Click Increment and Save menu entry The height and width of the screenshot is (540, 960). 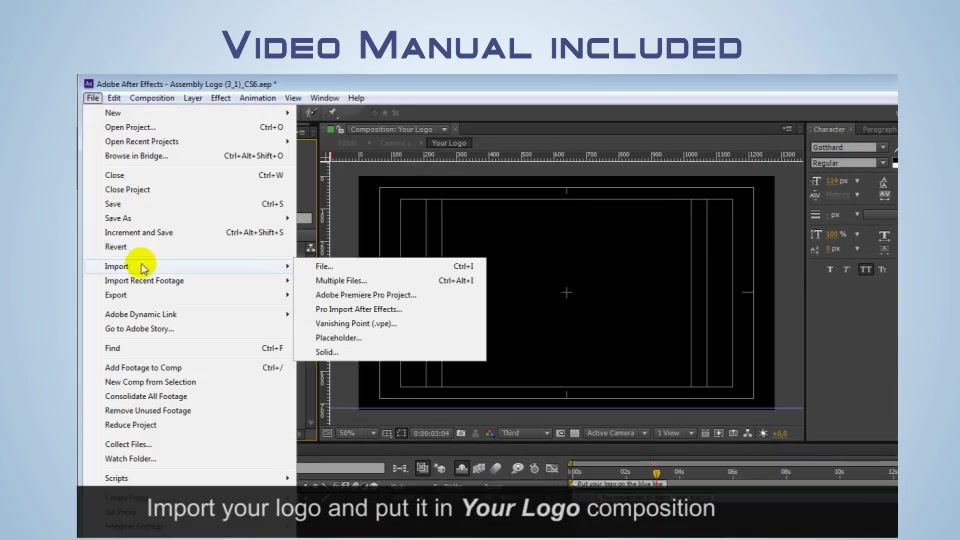point(190,233)
